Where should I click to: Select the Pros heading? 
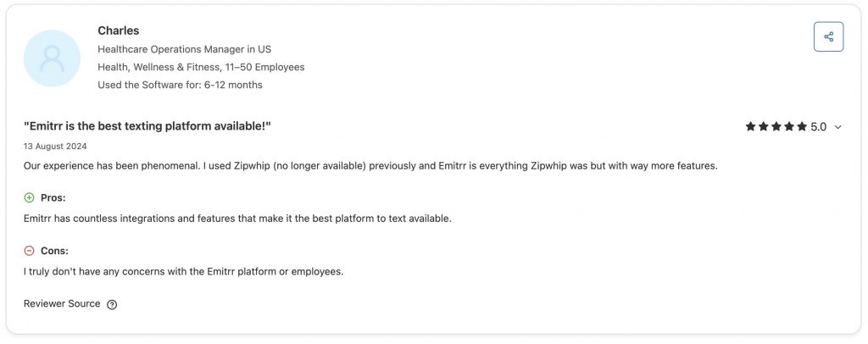(53, 197)
